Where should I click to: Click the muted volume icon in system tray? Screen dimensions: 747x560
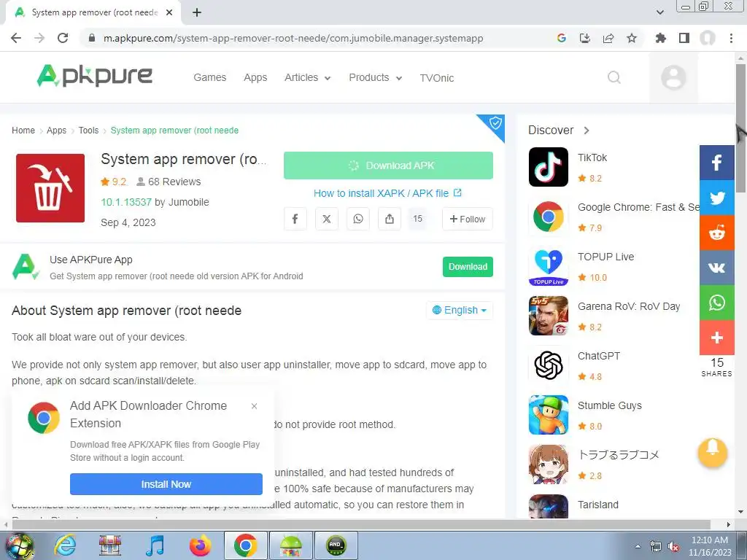(673, 547)
